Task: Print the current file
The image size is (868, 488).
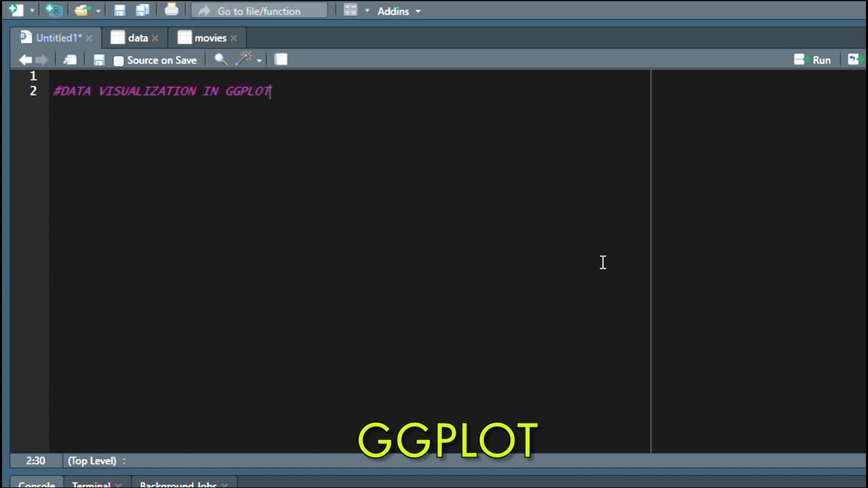Action: [172, 10]
